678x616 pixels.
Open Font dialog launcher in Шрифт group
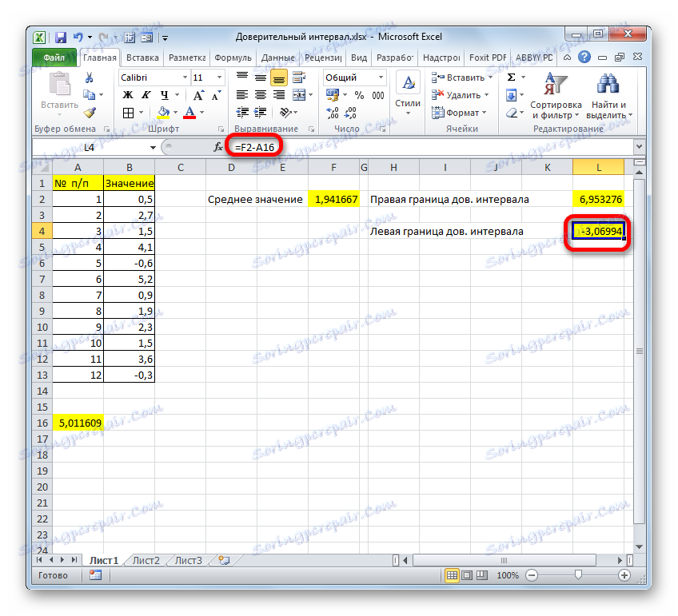(221, 129)
